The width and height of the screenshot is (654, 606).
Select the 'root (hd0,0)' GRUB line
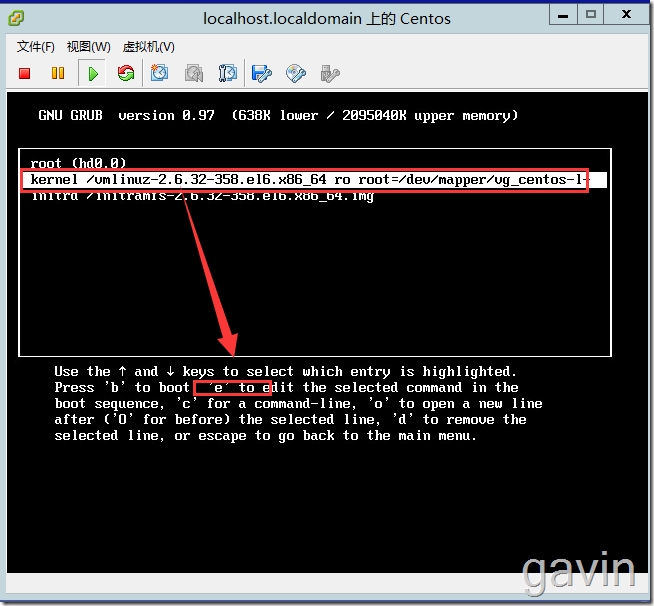pyautogui.click(x=78, y=163)
